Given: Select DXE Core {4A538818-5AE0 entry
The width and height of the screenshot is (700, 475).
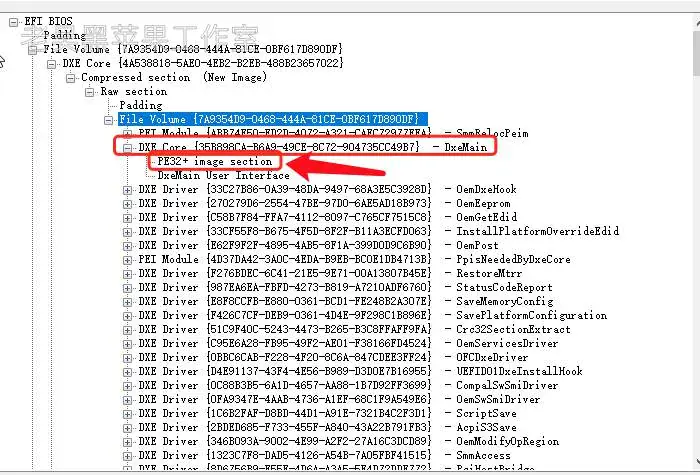Looking at the screenshot, I should [203, 63].
